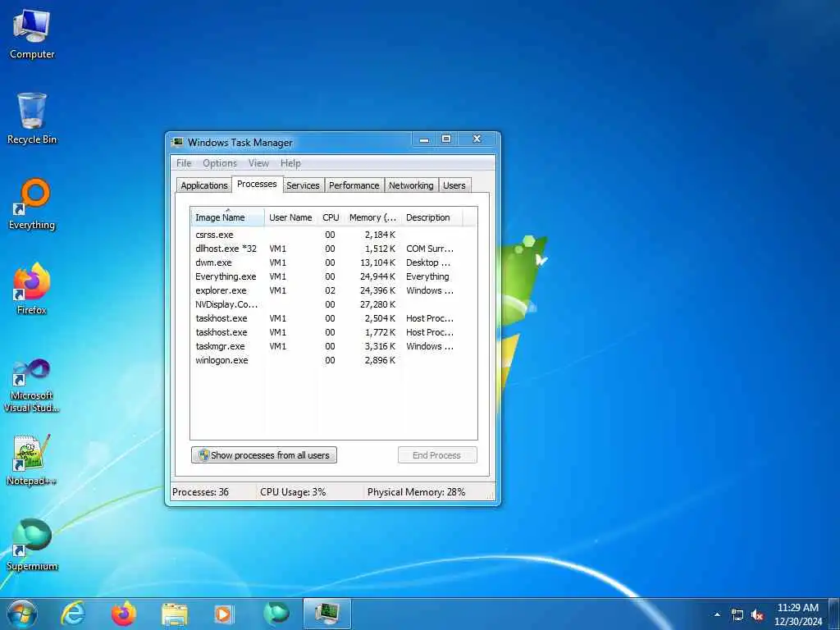The height and width of the screenshot is (630, 840).
Task: Close the Windows Task Manager window
Action: (477, 139)
